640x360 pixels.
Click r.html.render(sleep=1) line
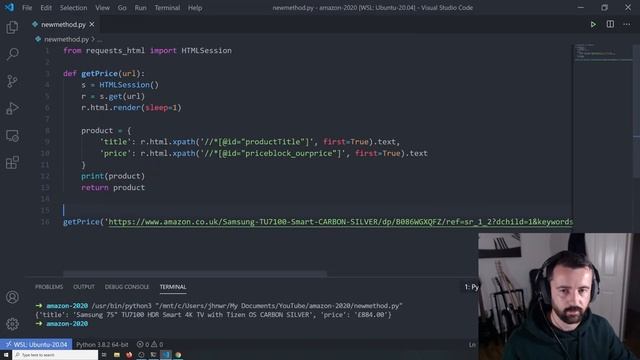tap(131, 107)
